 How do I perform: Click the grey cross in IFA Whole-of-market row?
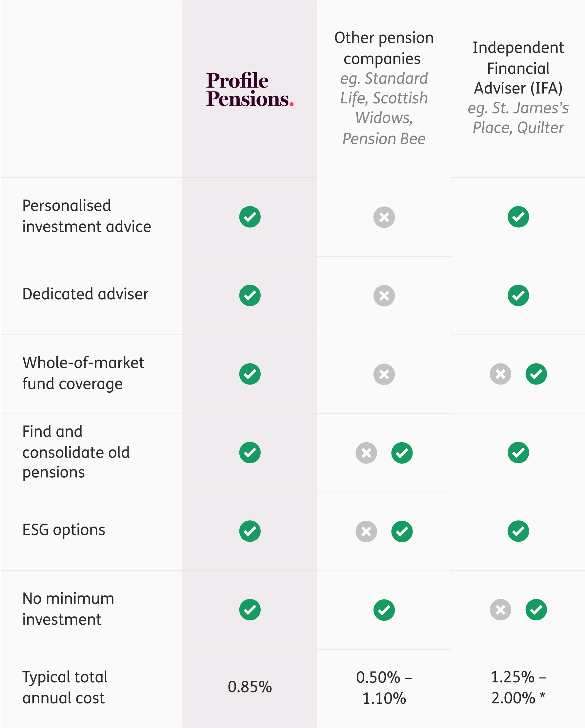[x=500, y=374]
